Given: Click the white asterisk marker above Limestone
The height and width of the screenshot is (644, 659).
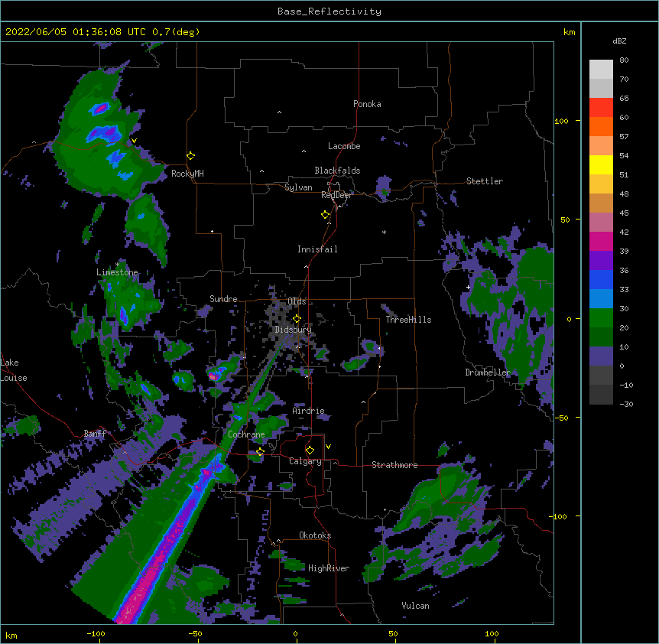Looking at the screenshot, I should coord(117,265).
